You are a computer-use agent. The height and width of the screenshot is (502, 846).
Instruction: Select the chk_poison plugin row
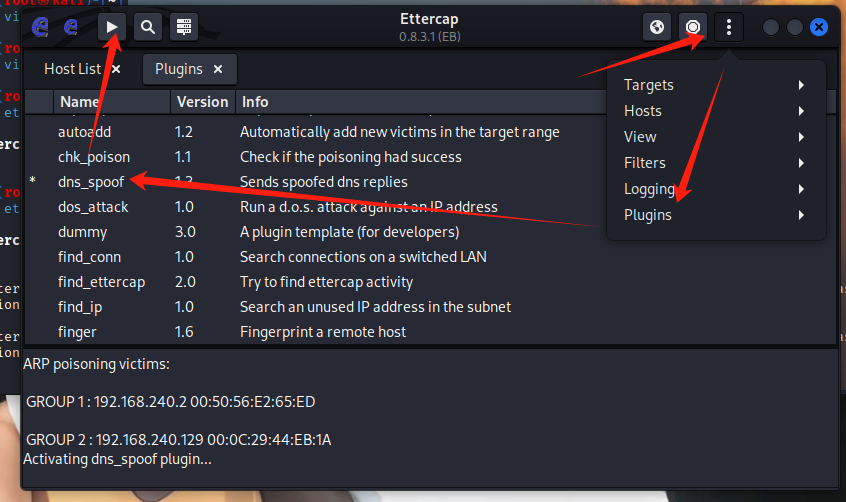click(93, 157)
